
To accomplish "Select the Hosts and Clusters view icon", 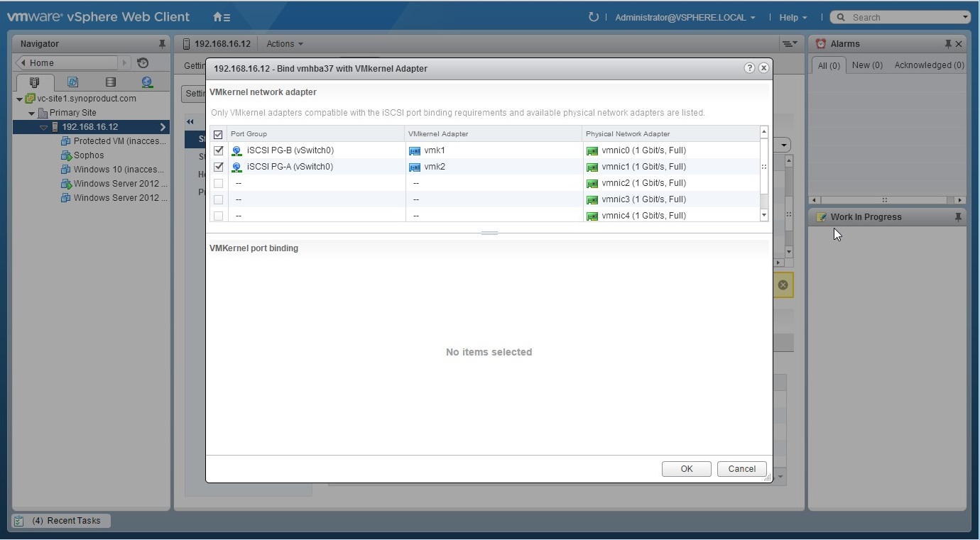I will (x=35, y=82).
